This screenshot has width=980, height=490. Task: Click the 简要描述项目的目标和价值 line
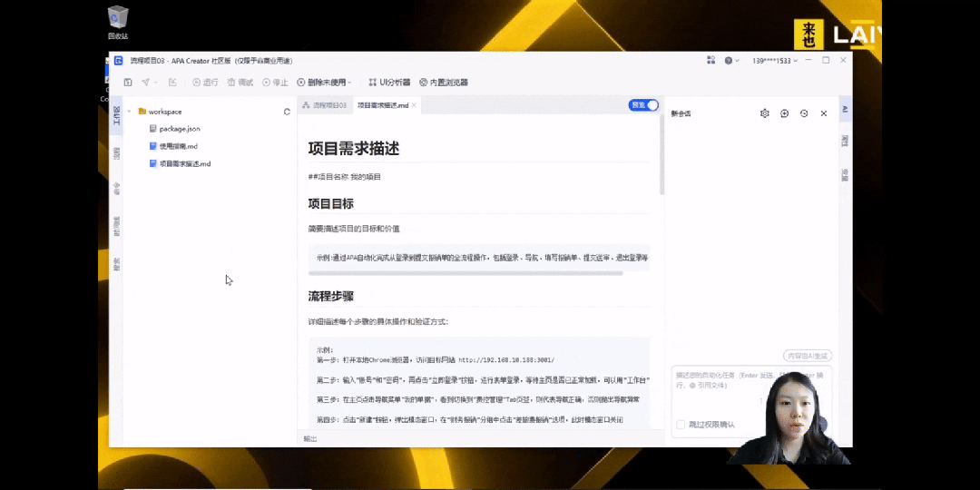[354, 229]
